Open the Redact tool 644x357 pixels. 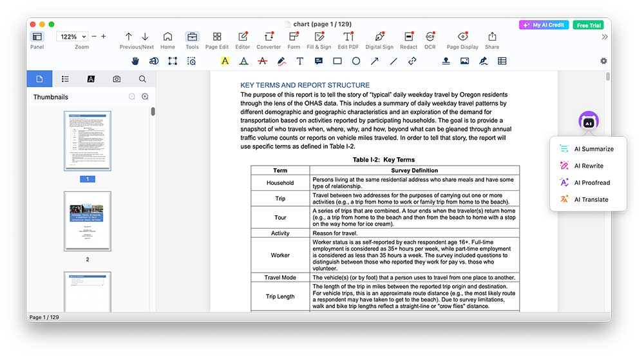409,40
